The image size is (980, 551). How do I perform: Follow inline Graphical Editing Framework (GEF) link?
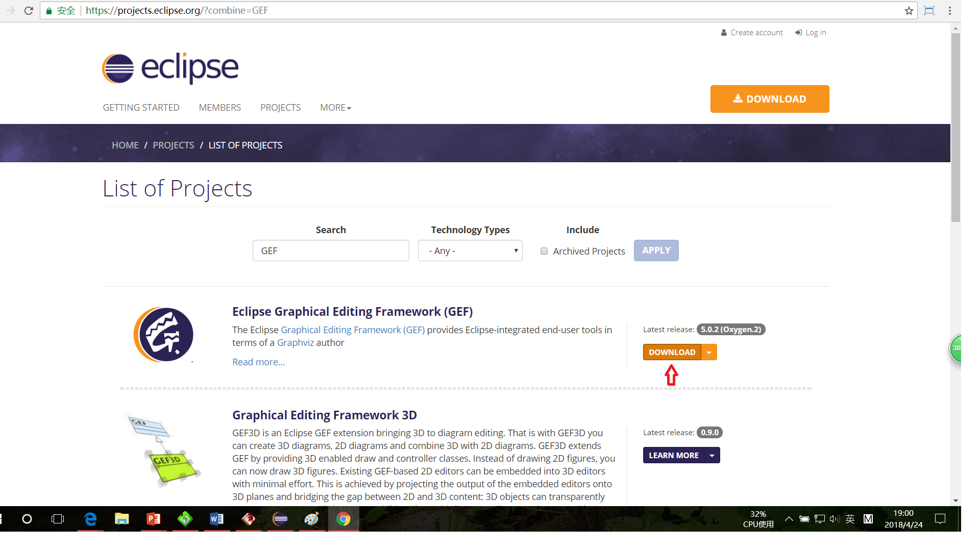[x=353, y=330]
